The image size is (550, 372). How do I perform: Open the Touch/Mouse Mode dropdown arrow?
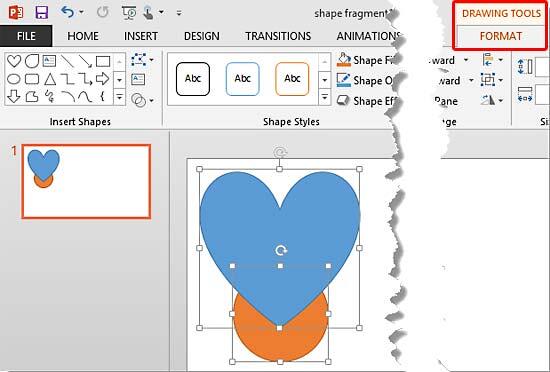click(161, 13)
